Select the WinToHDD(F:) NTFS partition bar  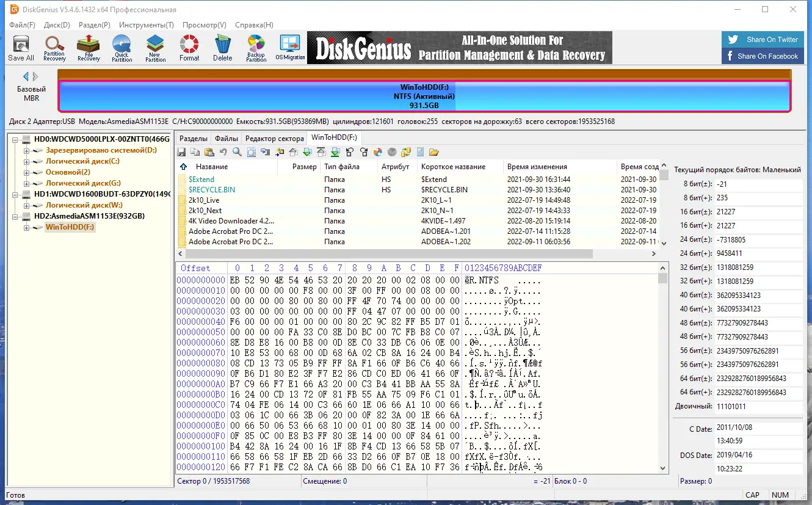424,96
